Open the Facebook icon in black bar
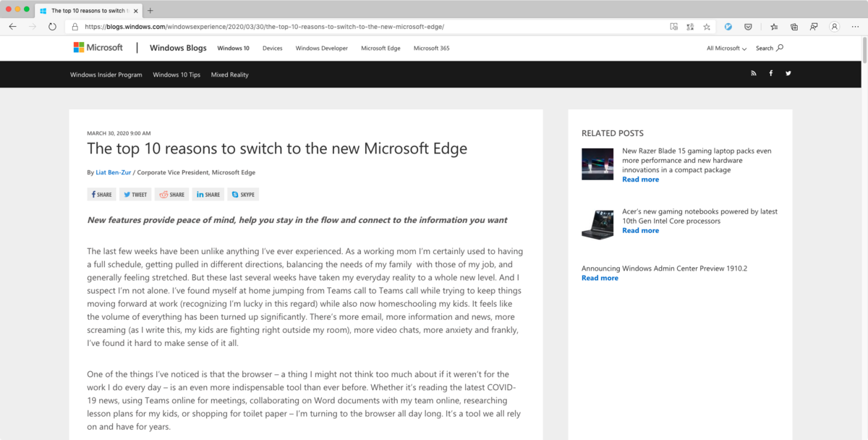 coord(770,73)
